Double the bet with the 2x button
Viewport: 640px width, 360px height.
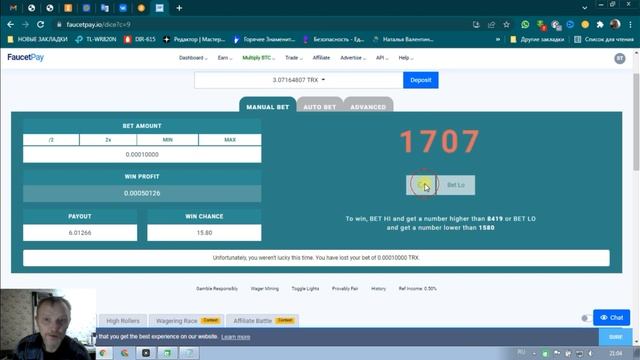(108, 140)
